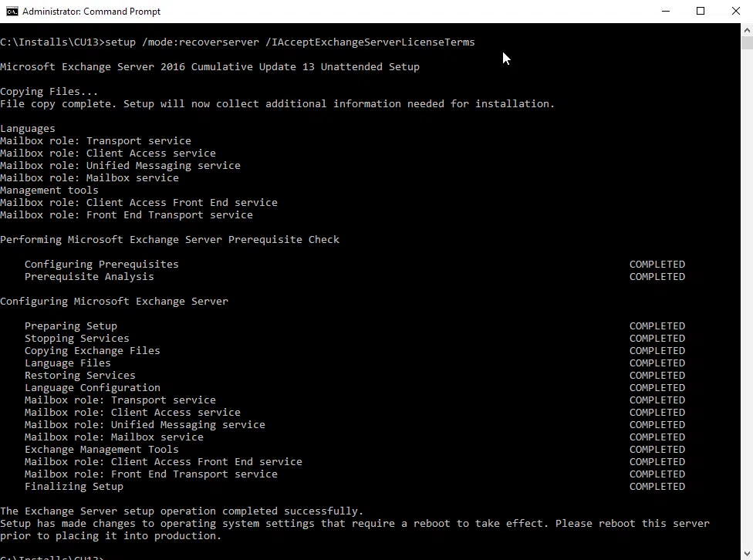Click the "Administrator: Command Prompt" window title
Viewport: 753px width, 560px height.
[x=91, y=11]
